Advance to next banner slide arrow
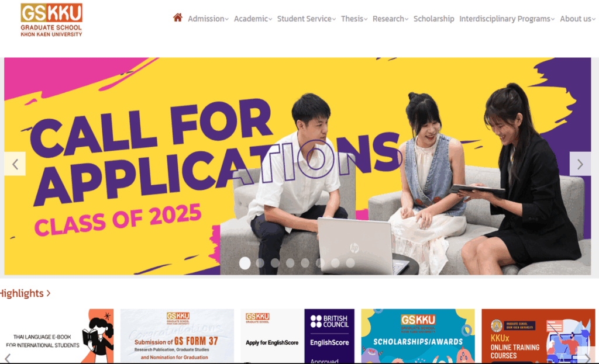 580,164
